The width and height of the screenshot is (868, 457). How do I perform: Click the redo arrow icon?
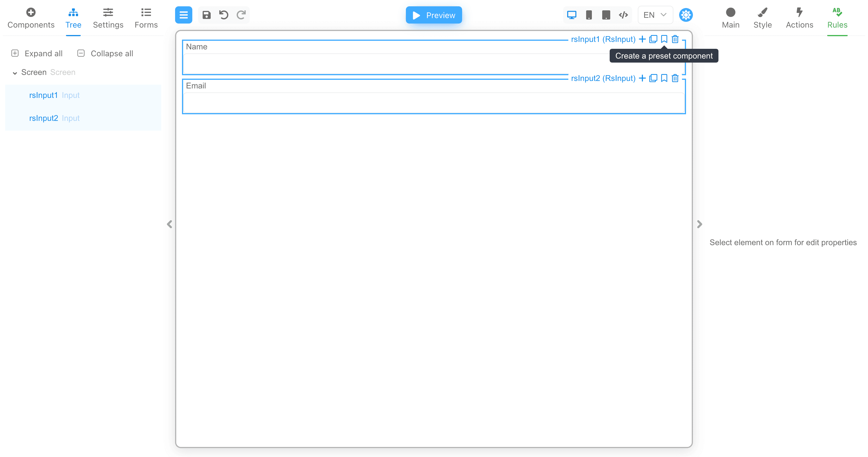241,15
